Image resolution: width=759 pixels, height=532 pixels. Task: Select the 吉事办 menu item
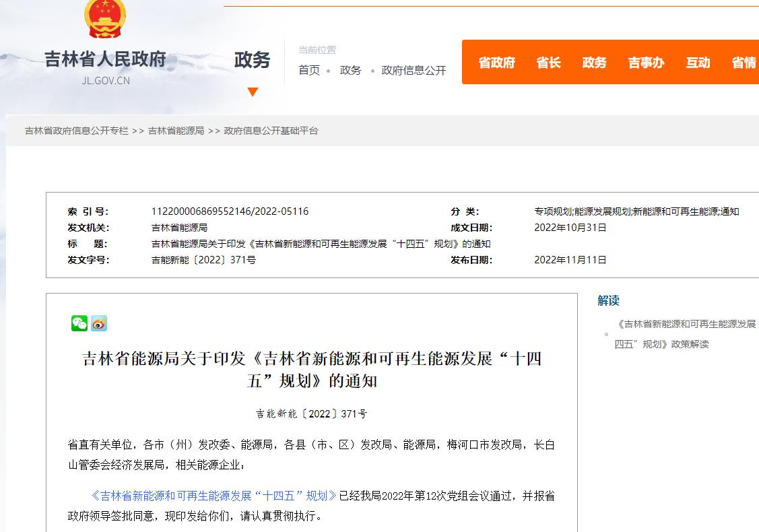pyautogui.click(x=645, y=63)
